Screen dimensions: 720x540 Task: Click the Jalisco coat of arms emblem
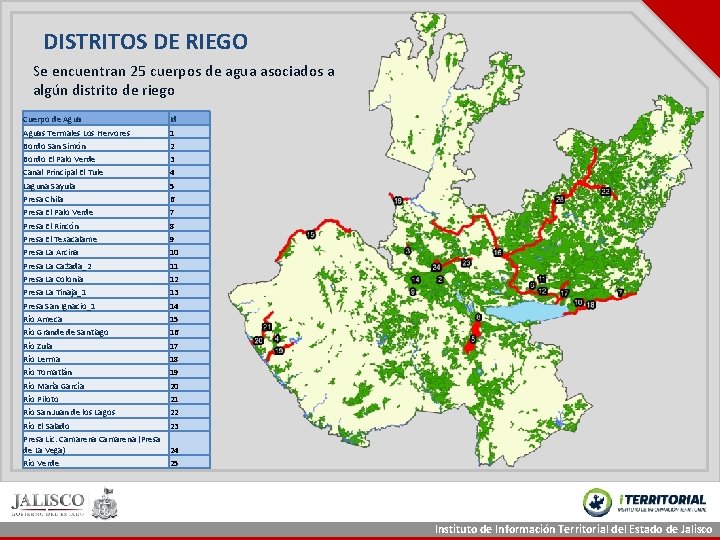[x=105, y=503]
